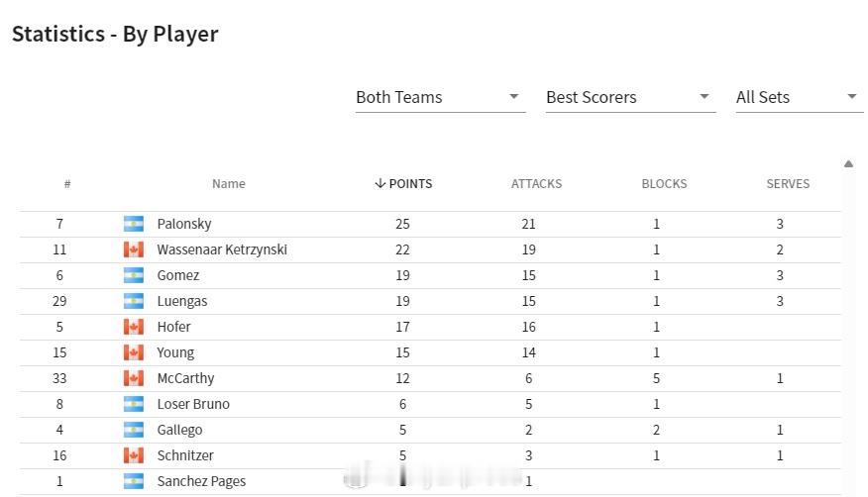This screenshot has height=497, width=868.
Task: Open the Both Teams dropdown
Action: click(x=440, y=97)
